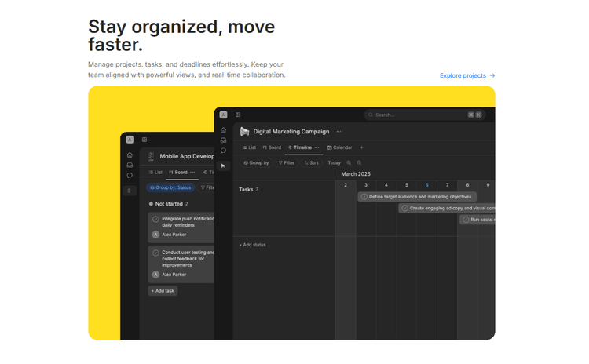
Task: Open Inbox icon in Digital Marketing sidebar
Action: (x=223, y=140)
